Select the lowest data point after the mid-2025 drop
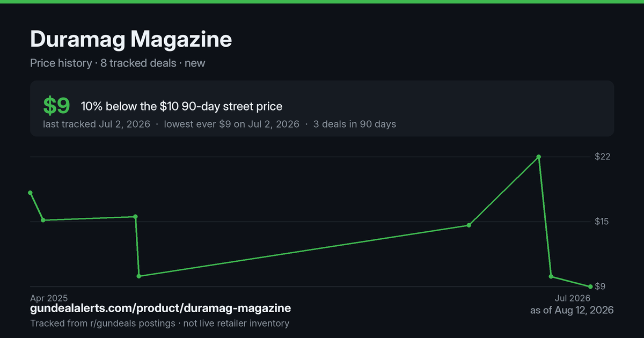This screenshot has width=644, height=338. [139, 276]
